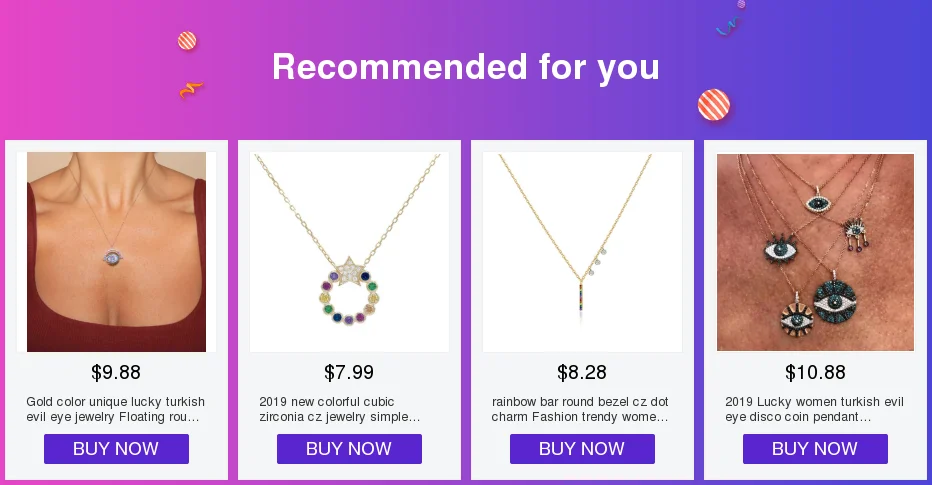Viewport: 932px width, 485px height.
Task: Click the large striped ball decoration by the heading
Action: [x=714, y=105]
